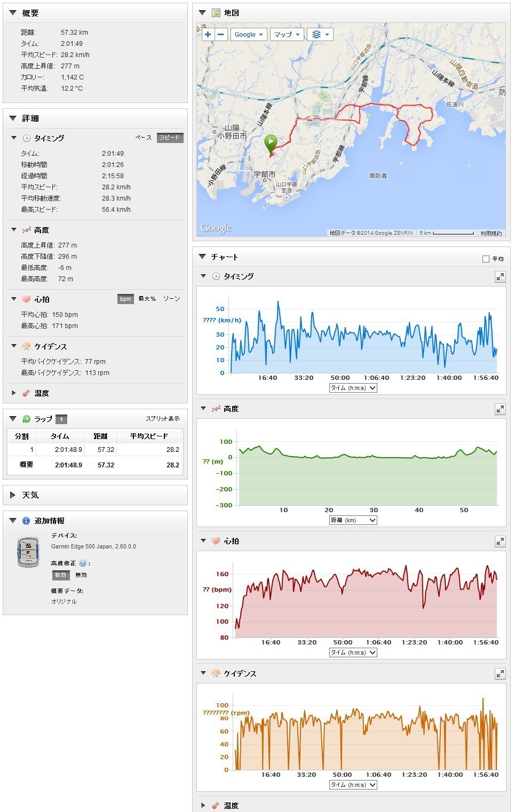The height and width of the screenshot is (812, 515).
Task: Collapse the タイミング details section
Action: click(14, 138)
